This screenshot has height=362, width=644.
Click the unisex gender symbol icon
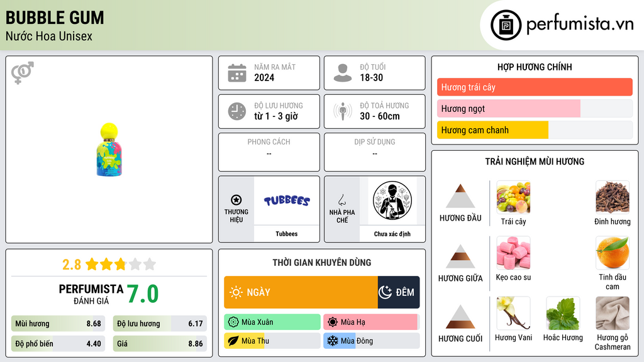click(22, 73)
